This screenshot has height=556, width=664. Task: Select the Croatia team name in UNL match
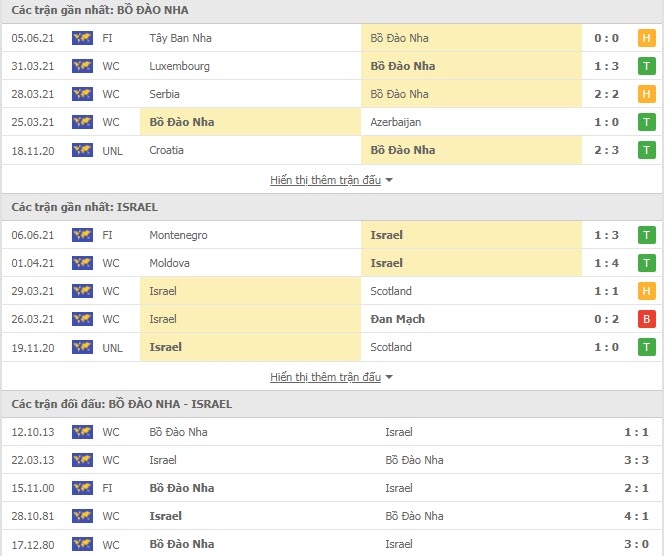click(166, 150)
